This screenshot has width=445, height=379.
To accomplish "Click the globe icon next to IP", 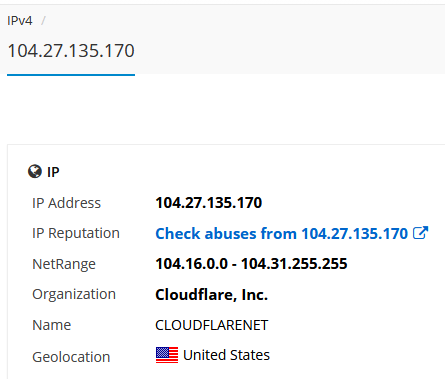I will (x=35, y=172).
